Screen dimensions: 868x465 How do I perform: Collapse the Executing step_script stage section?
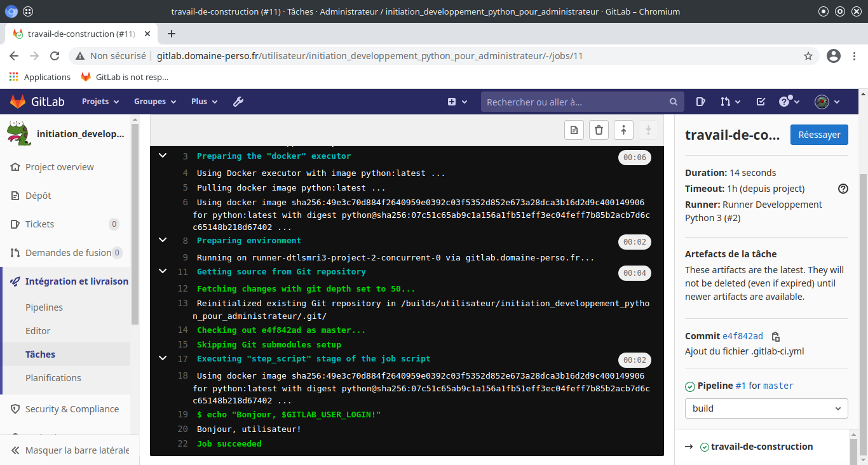[163, 358]
